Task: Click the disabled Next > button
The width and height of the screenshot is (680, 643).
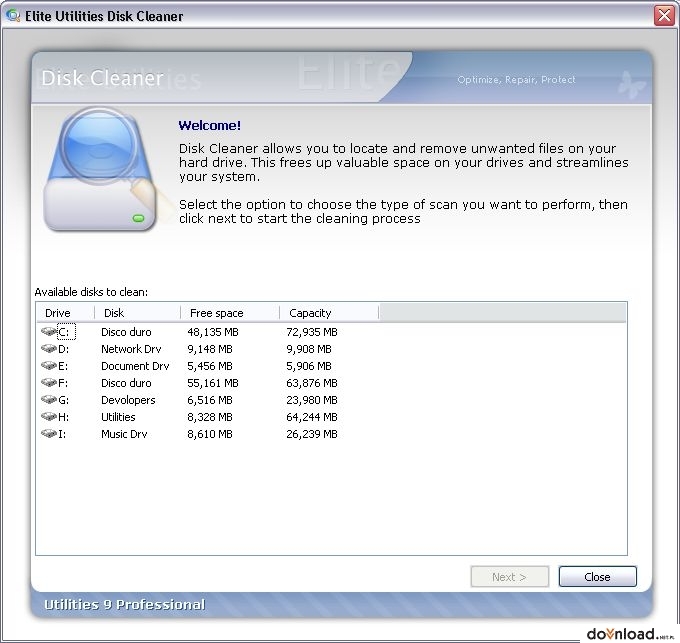Action: pos(510,577)
